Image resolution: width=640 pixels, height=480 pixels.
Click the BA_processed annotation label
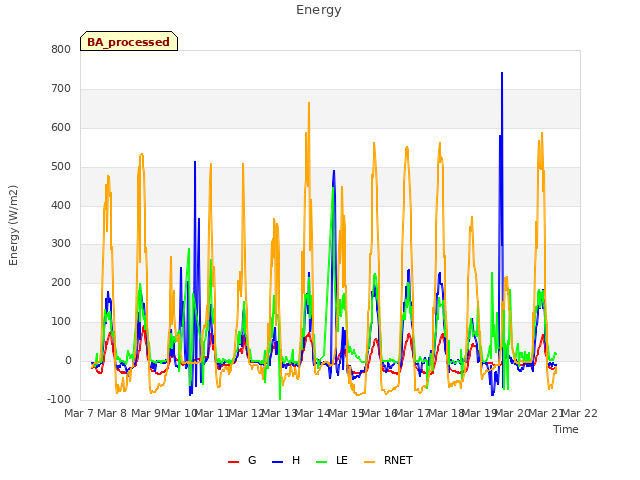(x=129, y=41)
